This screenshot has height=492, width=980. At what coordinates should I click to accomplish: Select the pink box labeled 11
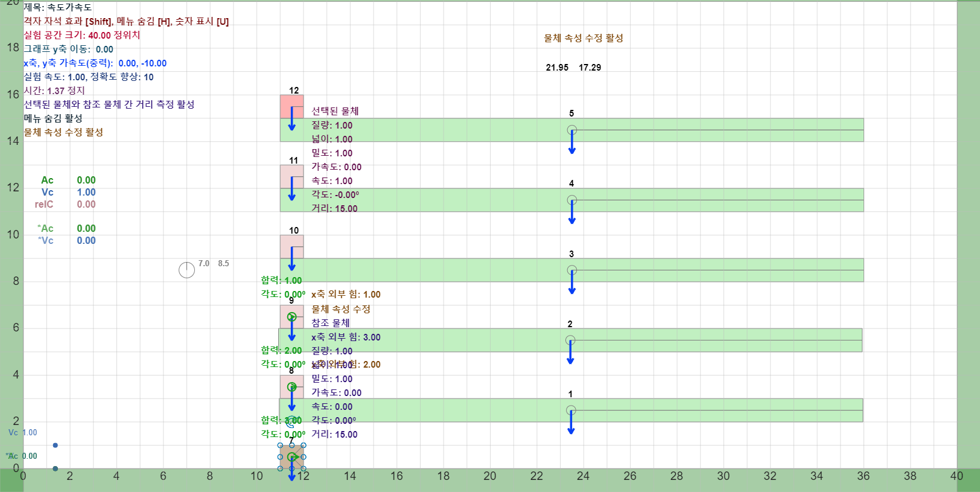(x=292, y=177)
